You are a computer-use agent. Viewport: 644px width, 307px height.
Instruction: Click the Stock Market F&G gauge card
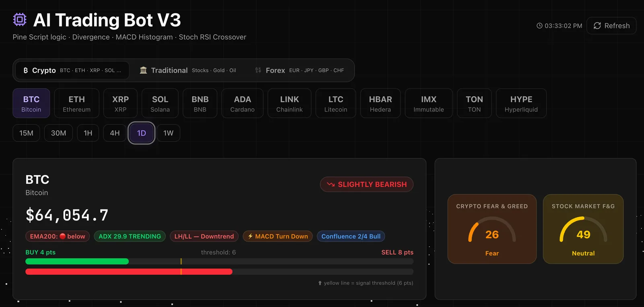583,229
